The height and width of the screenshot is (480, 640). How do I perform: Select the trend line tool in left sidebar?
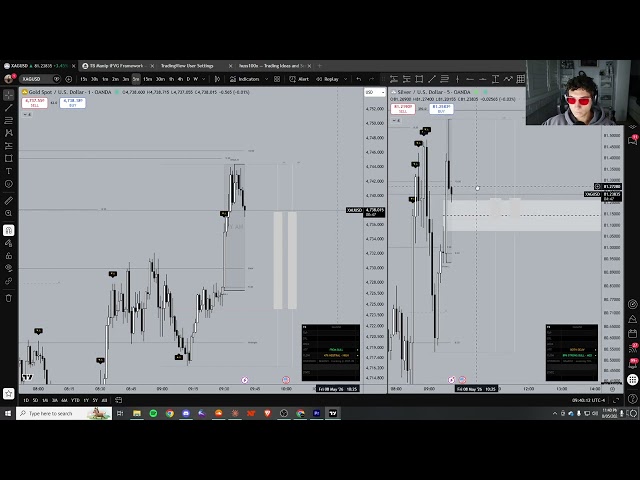click(9, 108)
